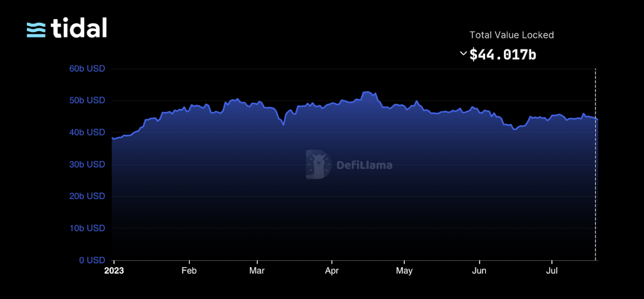644x299 pixels.
Task: Select the 2023 x-axis label
Action: [x=114, y=271]
